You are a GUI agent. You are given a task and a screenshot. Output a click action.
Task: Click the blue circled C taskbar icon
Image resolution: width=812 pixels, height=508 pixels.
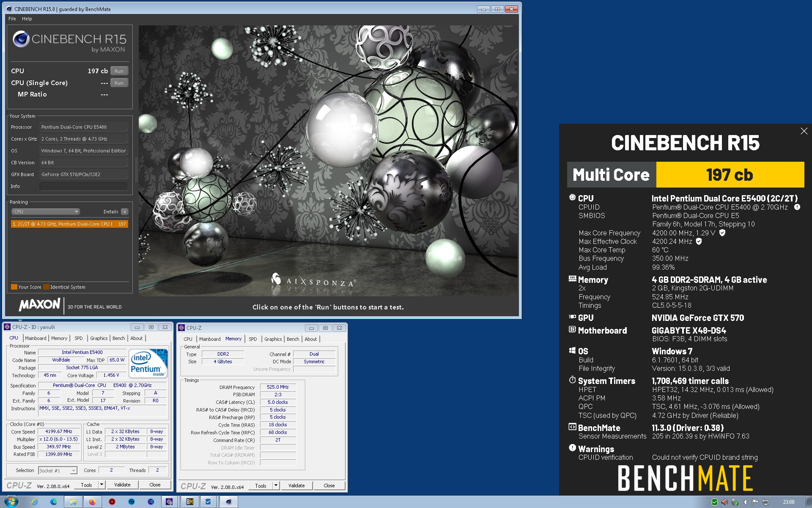pos(132,502)
